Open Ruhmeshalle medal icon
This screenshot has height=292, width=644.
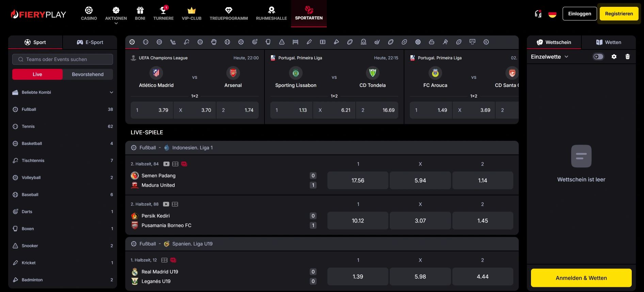click(x=271, y=10)
